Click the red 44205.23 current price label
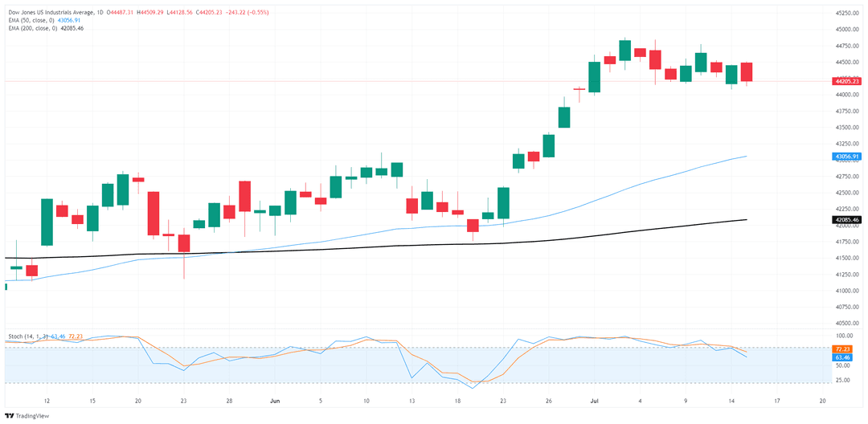868x424 pixels. (845, 81)
